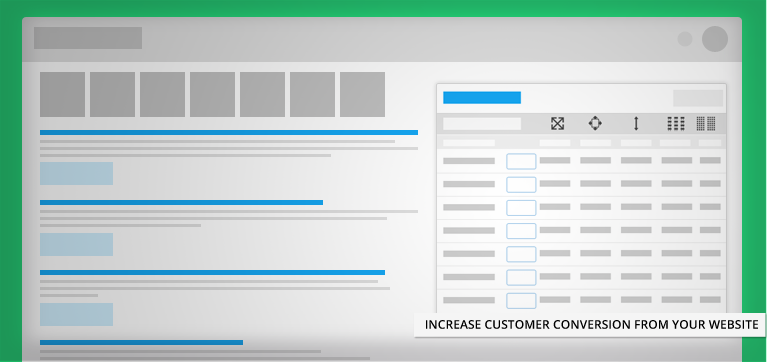The image size is (767, 362).
Task: Click the vertical double-arrow height icon
Action: 636,123
